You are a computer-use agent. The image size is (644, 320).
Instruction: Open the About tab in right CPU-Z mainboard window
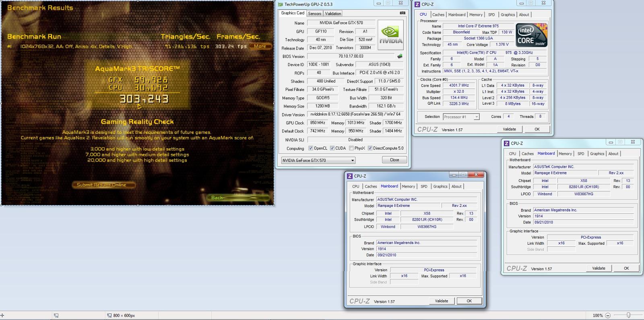(613, 154)
